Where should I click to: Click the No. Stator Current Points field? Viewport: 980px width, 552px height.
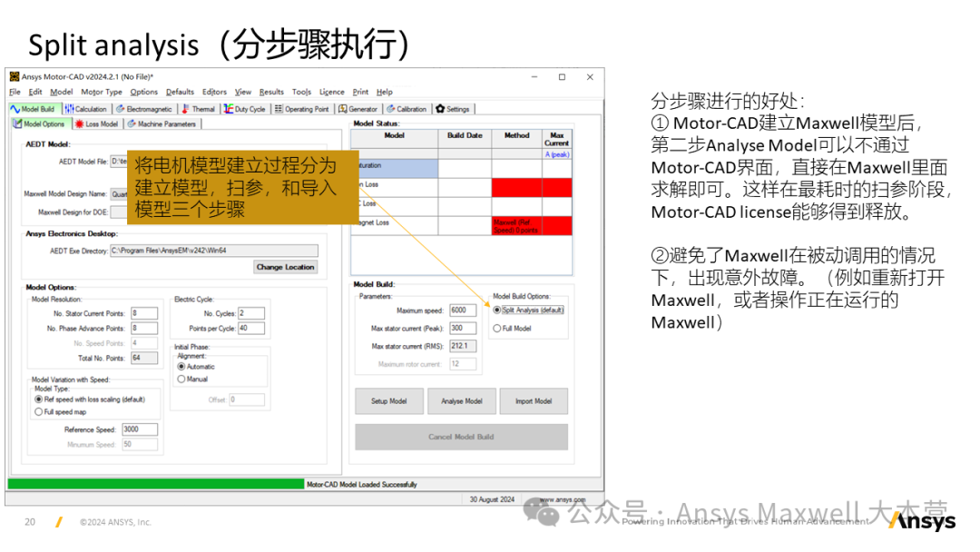143,313
